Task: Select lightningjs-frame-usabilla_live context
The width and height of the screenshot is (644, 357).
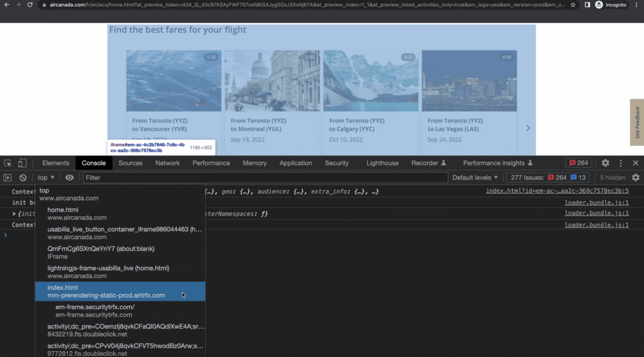Action: pyautogui.click(x=120, y=272)
